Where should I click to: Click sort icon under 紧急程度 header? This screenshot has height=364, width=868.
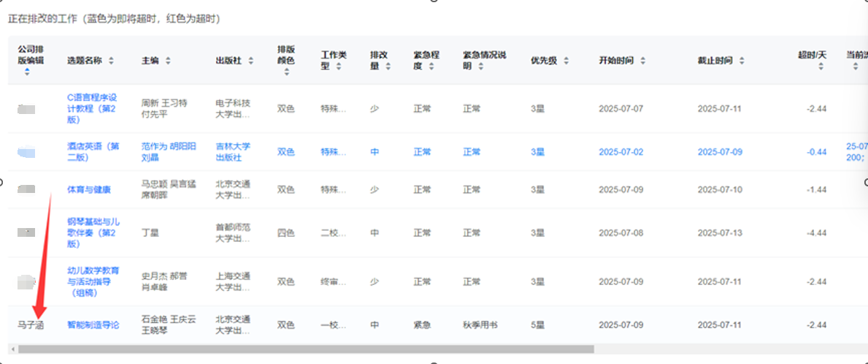[431, 67]
